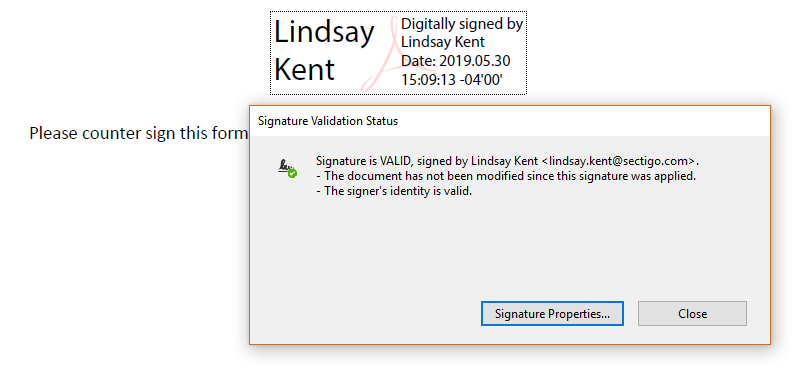Click the valid signature pen icon
803x368 pixels.
(x=287, y=168)
